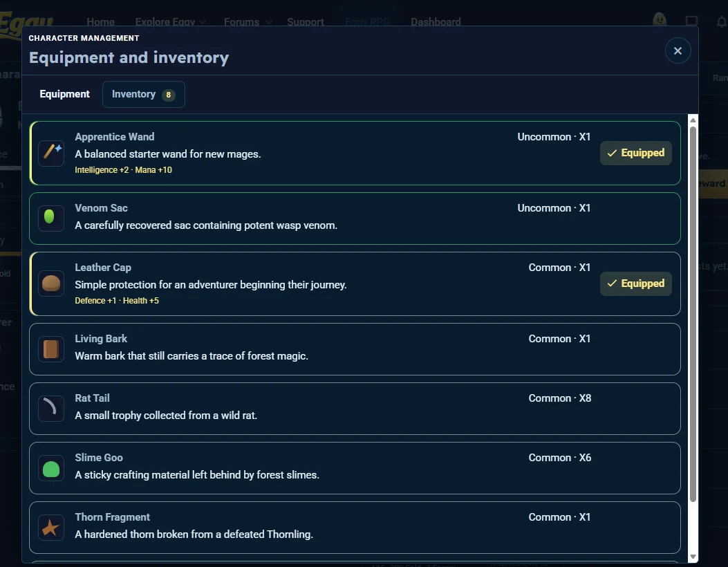
Task: Click the Rat Tail item icon
Action: pyautogui.click(x=51, y=408)
